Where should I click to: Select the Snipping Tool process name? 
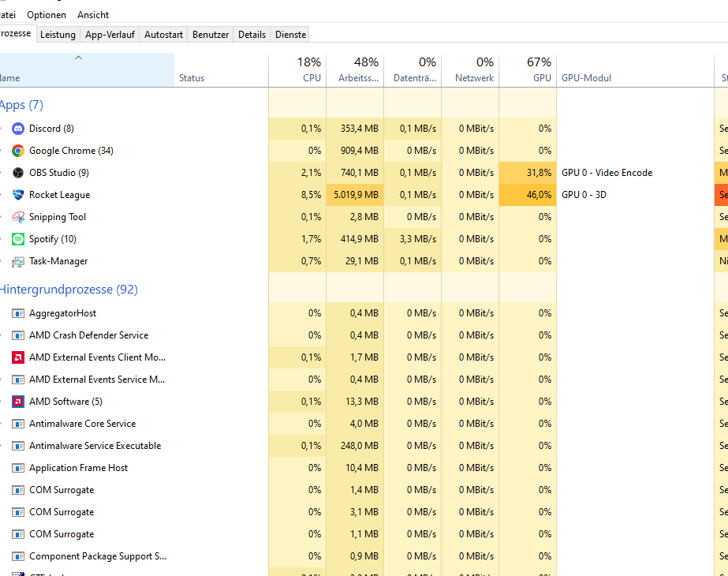(58, 217)
